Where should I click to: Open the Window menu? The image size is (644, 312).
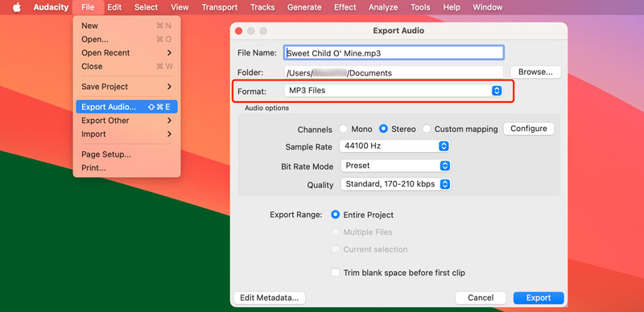point(488,7)
